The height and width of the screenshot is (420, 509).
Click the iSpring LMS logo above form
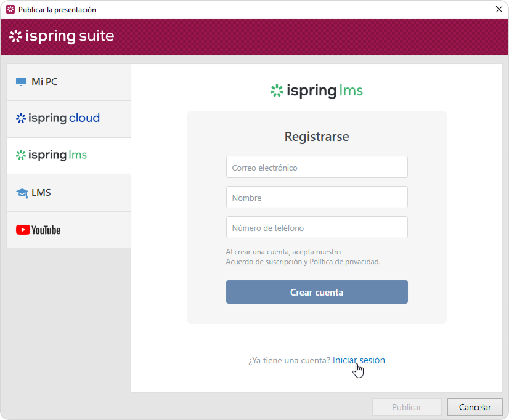point(317,91)
